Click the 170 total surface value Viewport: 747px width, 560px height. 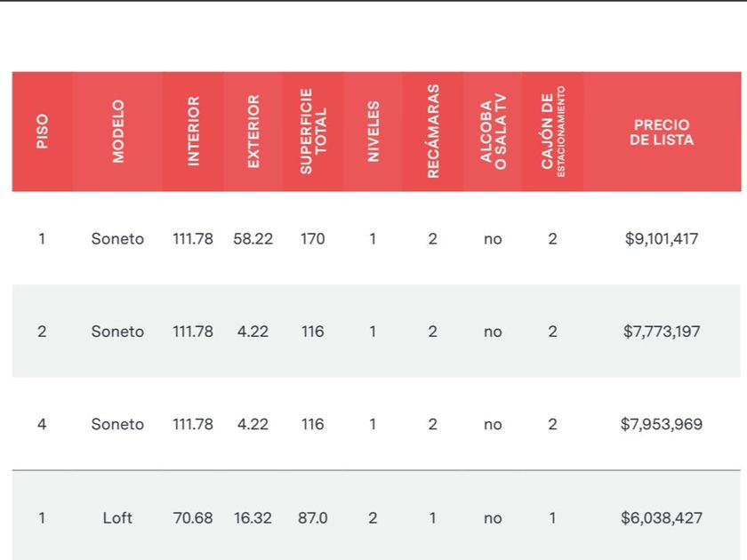313,239
